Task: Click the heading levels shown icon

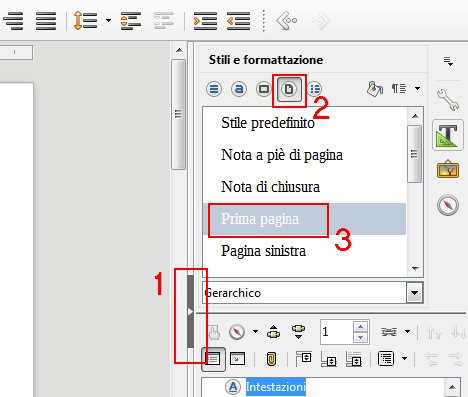Action: point(386,359)
